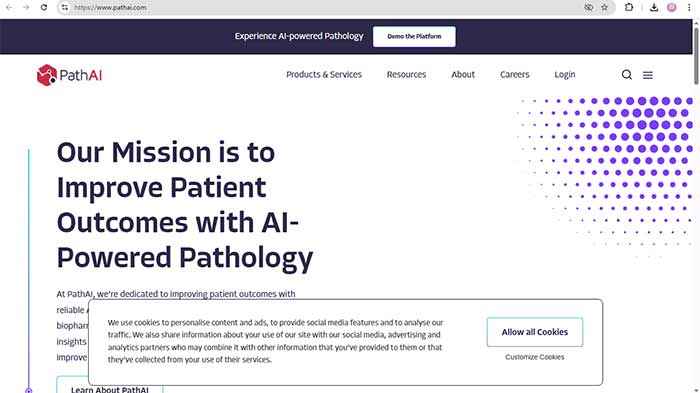This screenshot has width=700, height=393.
Task: Open the About menu item
Action: 463,75
